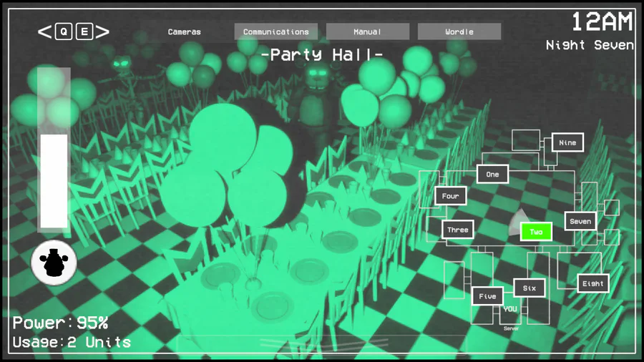Viewport: 644px width, 362px height.
Task: Click the camera direction cone near Two
Action: 518,222
